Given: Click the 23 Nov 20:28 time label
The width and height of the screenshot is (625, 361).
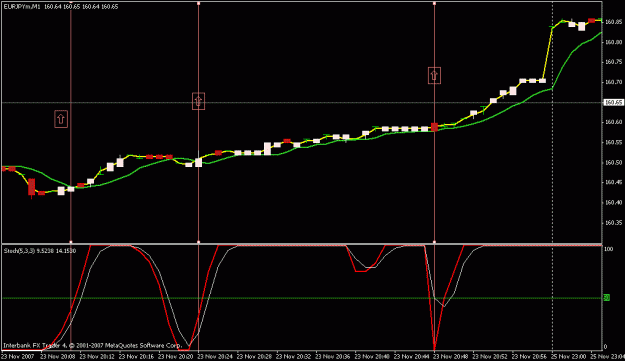Looking at the screenshot, I should coord(254,356).
